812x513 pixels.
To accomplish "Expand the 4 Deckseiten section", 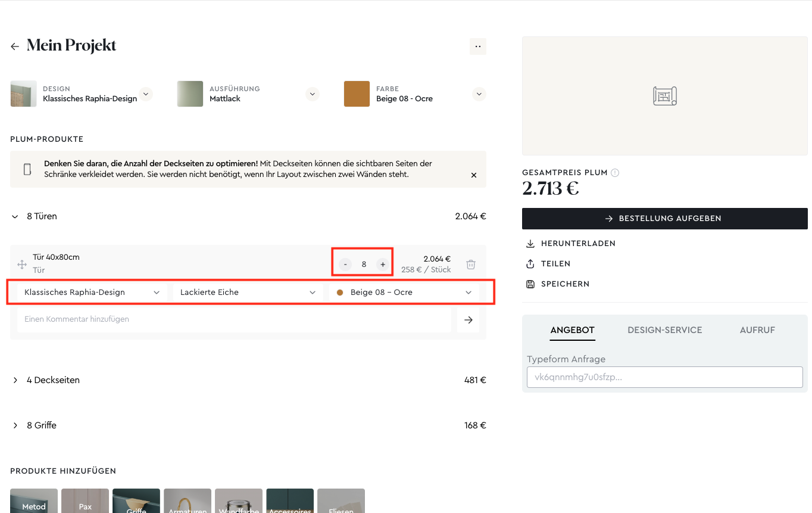I will tap(15, 380).
